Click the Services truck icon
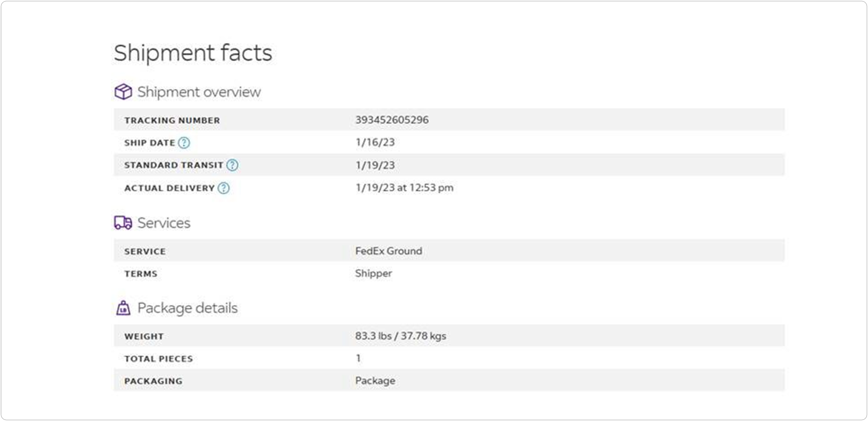This screenshot has height=421, width=868. 123,223
